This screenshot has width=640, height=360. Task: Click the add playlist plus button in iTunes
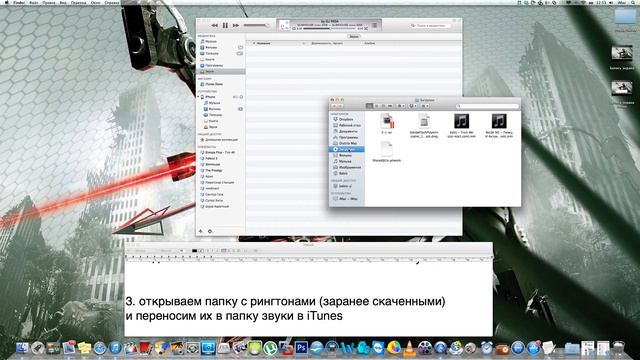(x=200, y=231)
